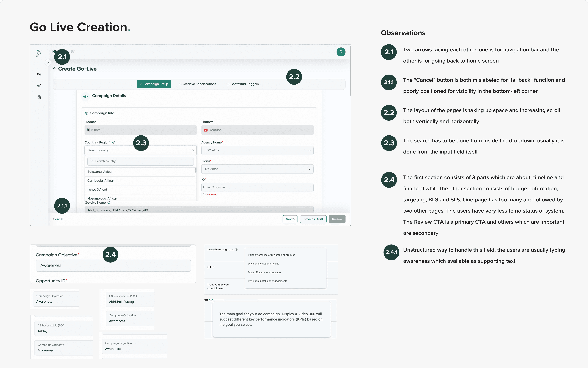This screenshot has width=588, height=368.
Task: Click the back arrow beside Create Go-Live
Action: [x=54, y=69]
